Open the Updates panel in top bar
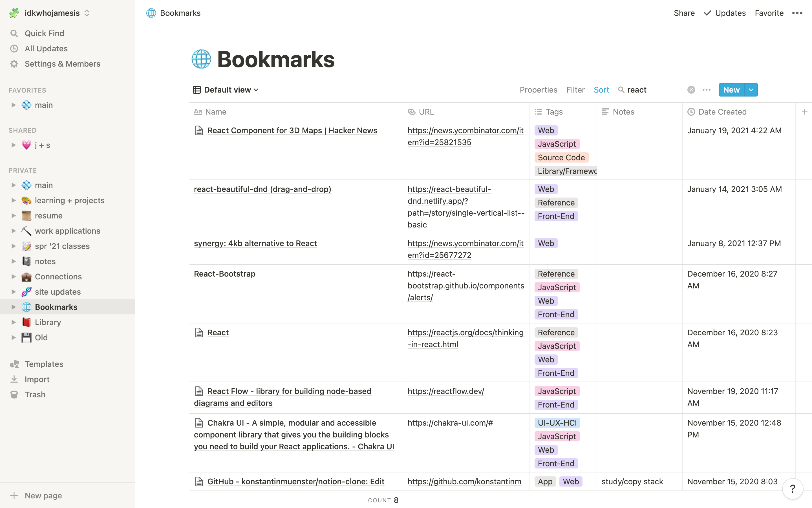 pyautogui.click(x=725, y=13)
